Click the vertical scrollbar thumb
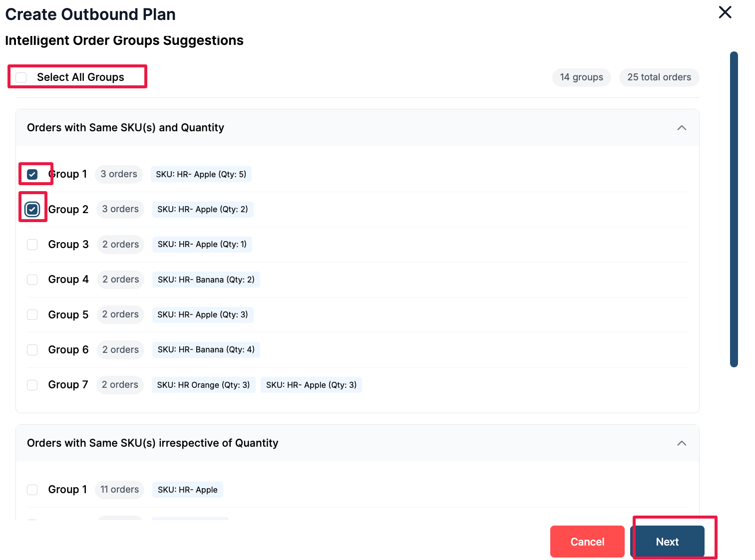 pos(734,210)
